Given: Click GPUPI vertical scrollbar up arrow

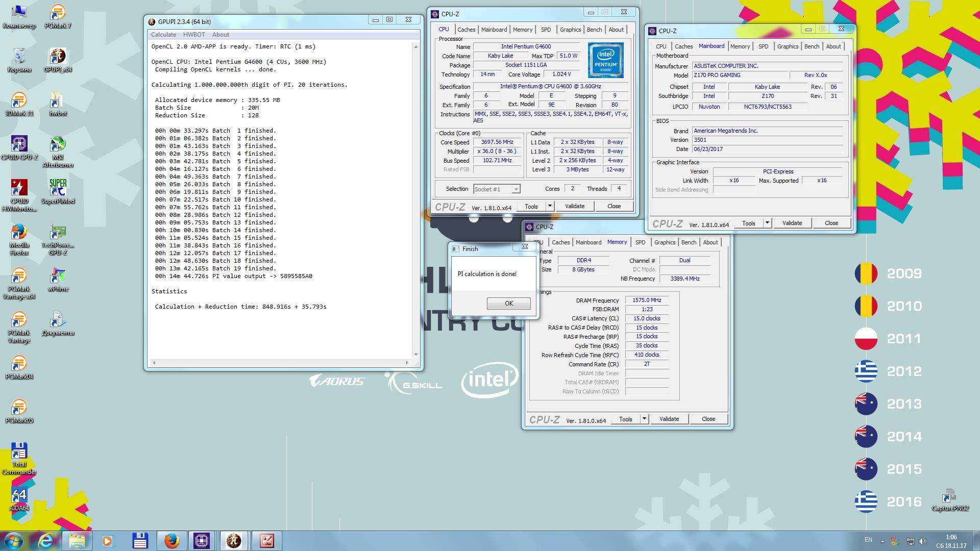Looking at the screenshot, I should click(416, 47).
